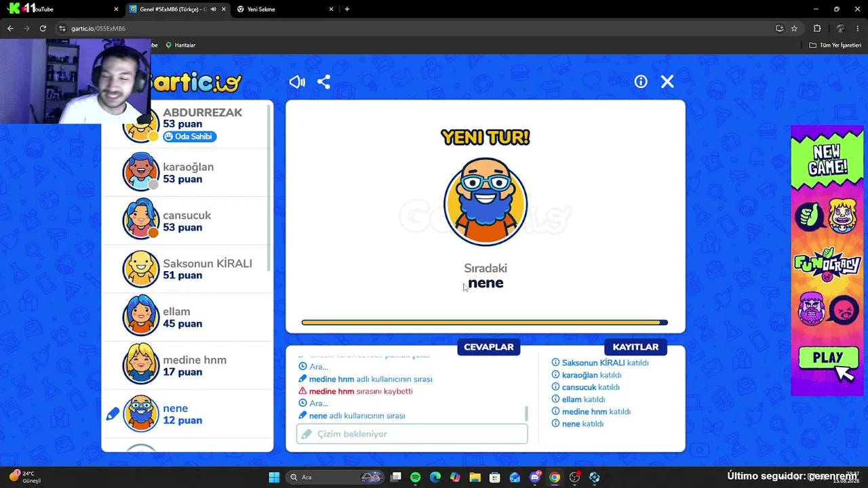Switch to the Genel #5ExMB6 tab
The height and width of the screenshot is (488, 868).
coord(178,9)
